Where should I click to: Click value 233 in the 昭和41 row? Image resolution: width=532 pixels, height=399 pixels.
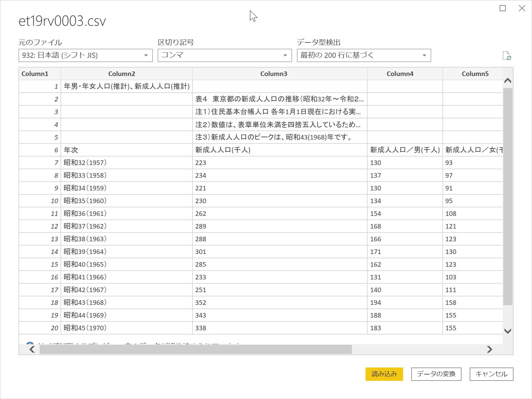tap(280, 277)
